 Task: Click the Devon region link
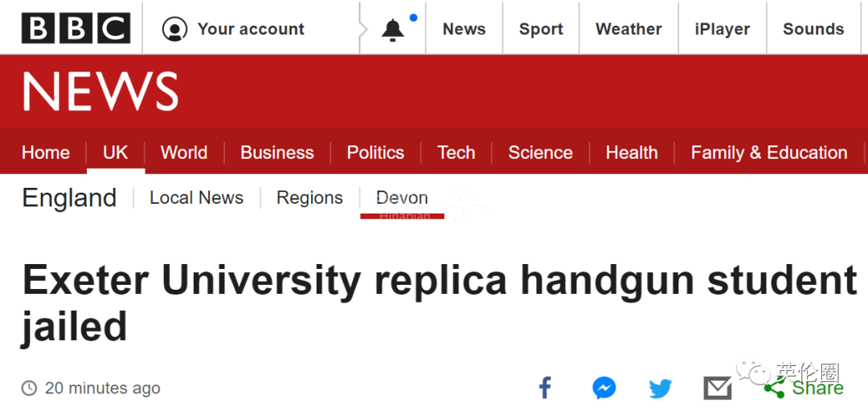(402, 198)
